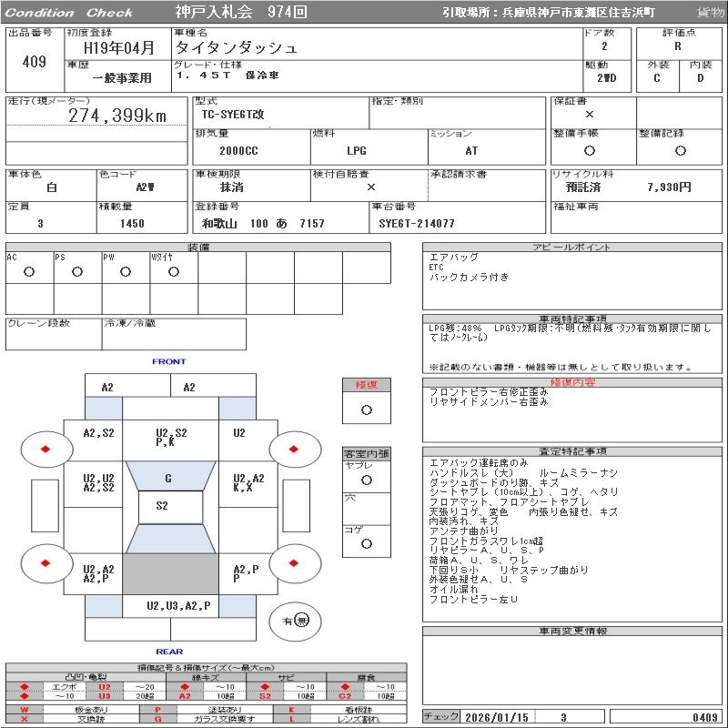Toggle the 整備手帳 circle mark
The image size is (728, 728).
pyautogui.click(x=590, y=151)
